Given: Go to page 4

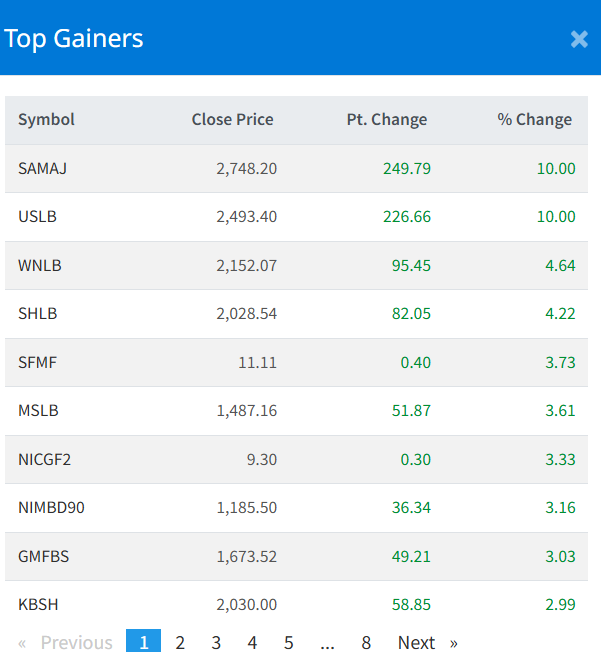Looking at the screenshot, I should click(252, 642).
